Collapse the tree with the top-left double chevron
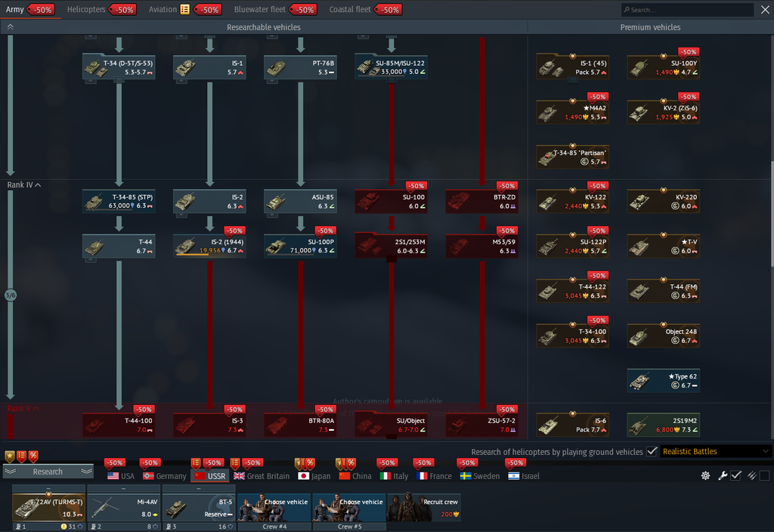This screenshot has height=532, width=774. click(x=10, y=27)
